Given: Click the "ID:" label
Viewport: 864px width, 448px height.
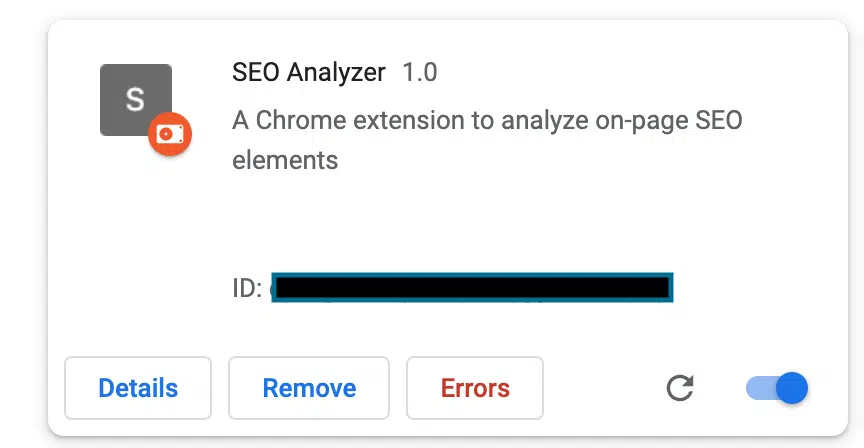Looking at the screenshot, I should click(247, 289).
